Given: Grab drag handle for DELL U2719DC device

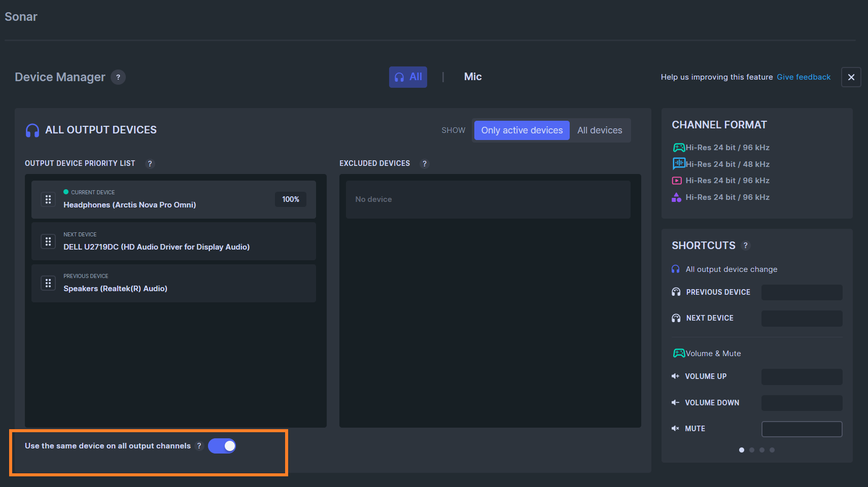Looking at the screenshot, I should coord(48,241).
